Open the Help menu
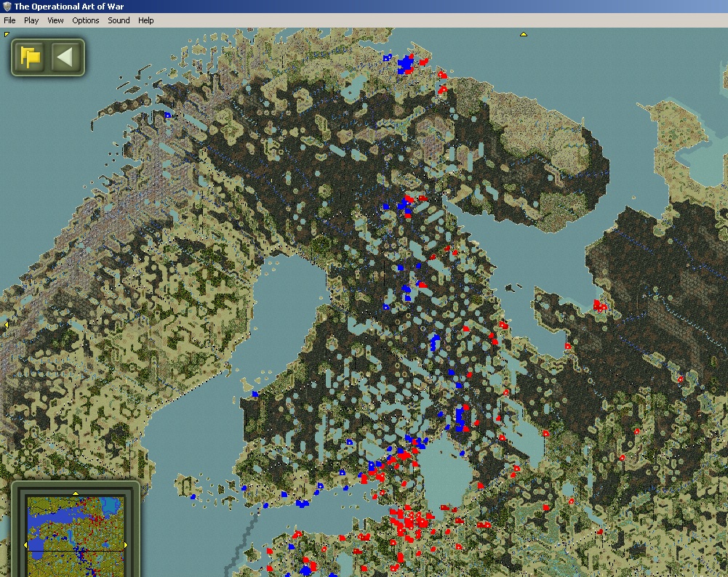728x577 pixels. [x=145, y=20]
